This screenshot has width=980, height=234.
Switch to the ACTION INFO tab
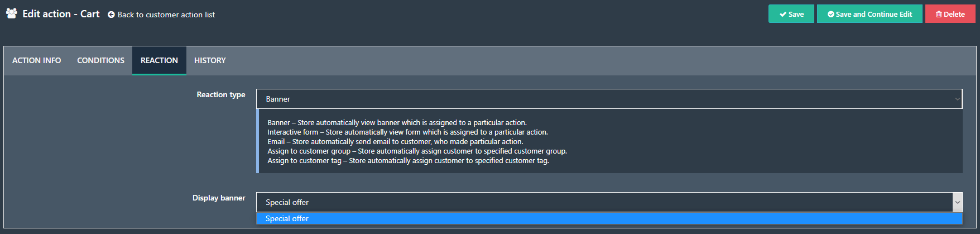coord(37,60)
